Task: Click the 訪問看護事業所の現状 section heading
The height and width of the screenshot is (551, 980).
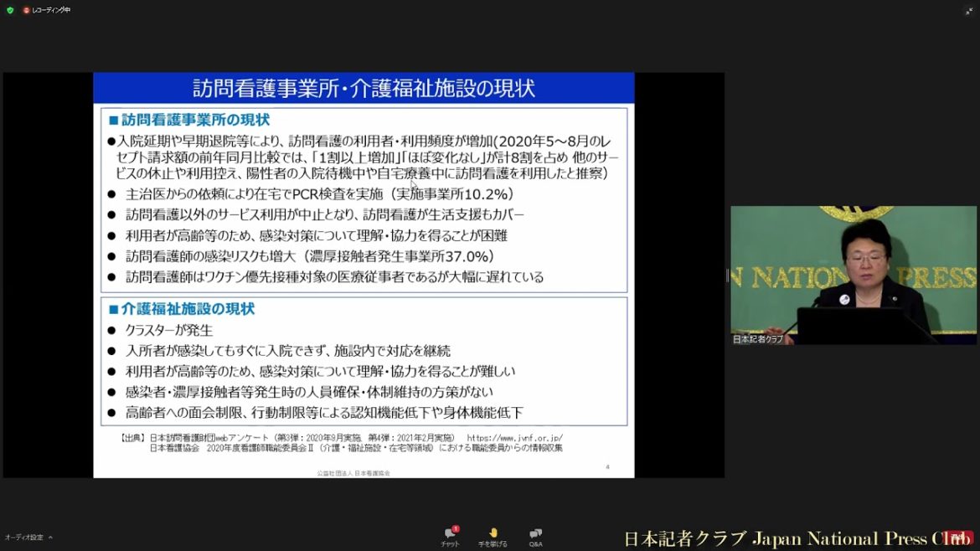Action: (195, 120)
